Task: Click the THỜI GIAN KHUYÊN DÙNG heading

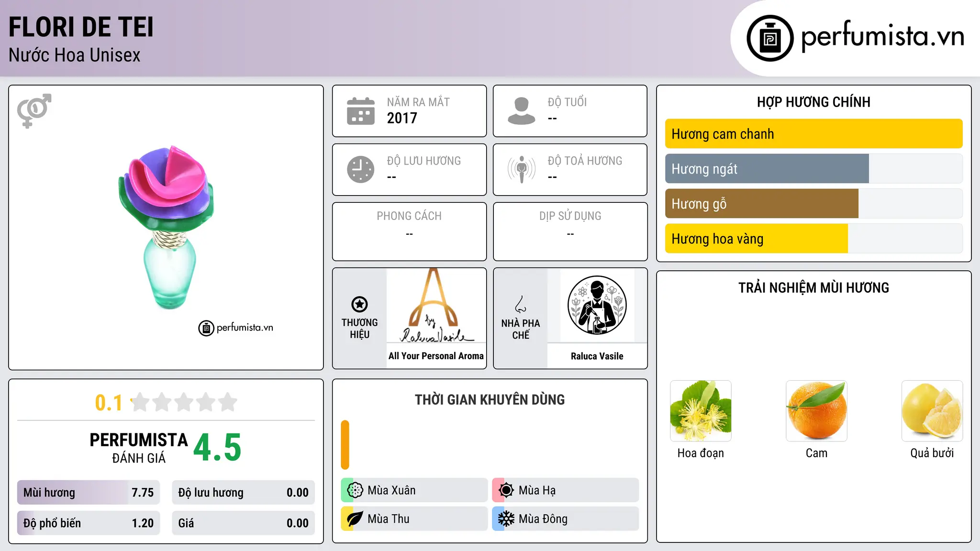Action: (x=490, y=399)
